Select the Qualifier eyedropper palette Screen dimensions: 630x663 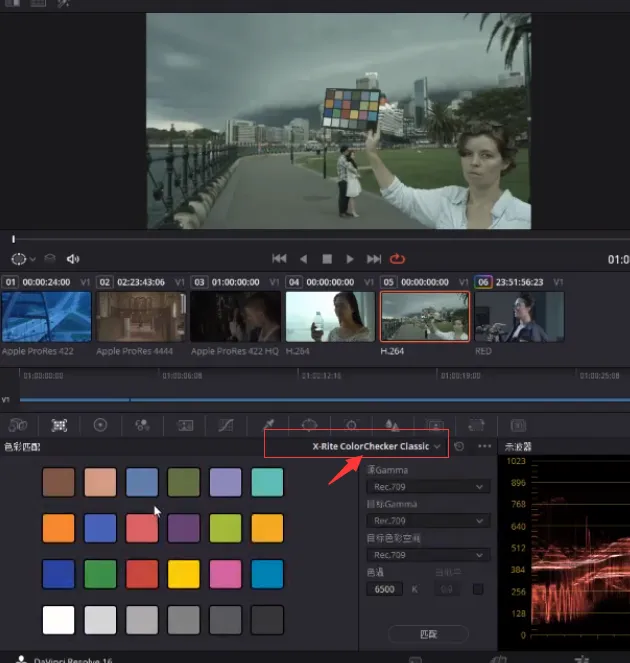pyautogui.click(x=268, y=425)
